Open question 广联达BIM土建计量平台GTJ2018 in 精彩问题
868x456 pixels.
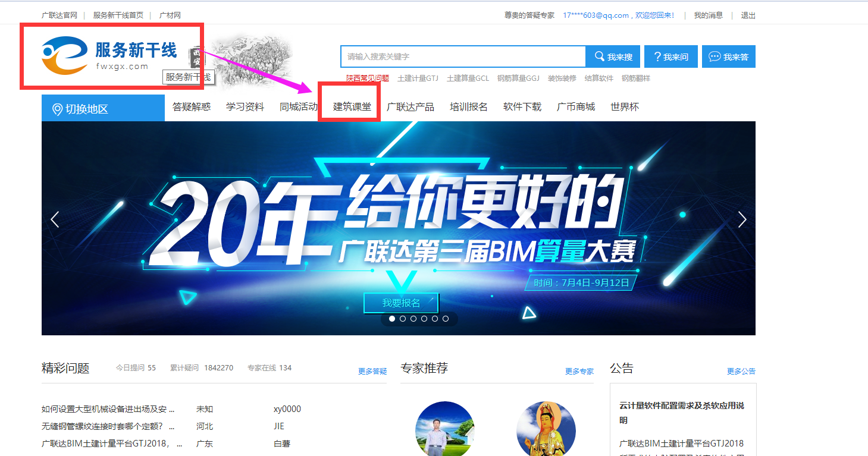point(112,444)
